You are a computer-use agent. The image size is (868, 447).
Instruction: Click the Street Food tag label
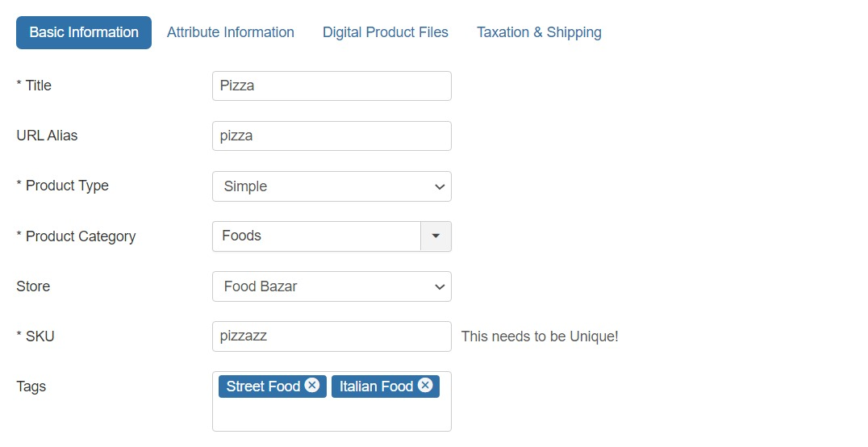(263, 386)
